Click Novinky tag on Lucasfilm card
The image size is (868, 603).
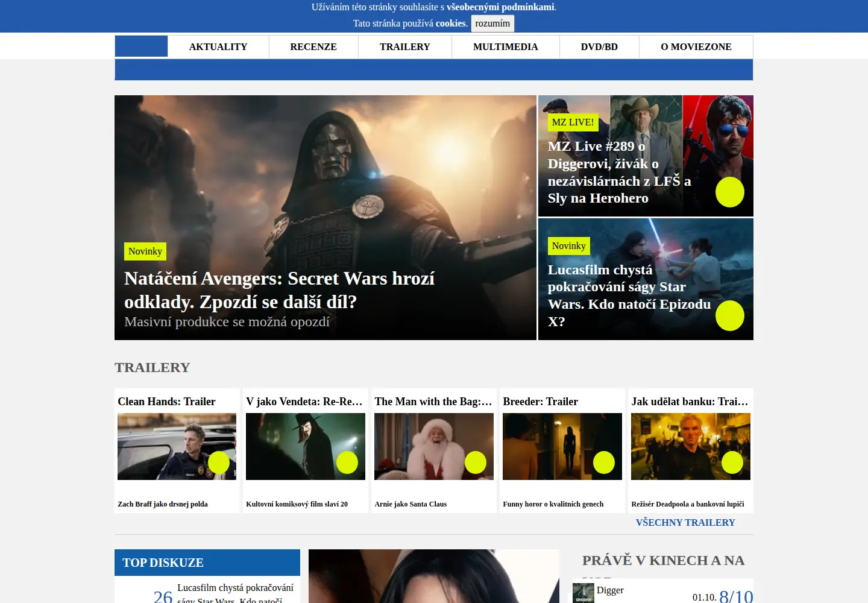[x=568, y=246]
